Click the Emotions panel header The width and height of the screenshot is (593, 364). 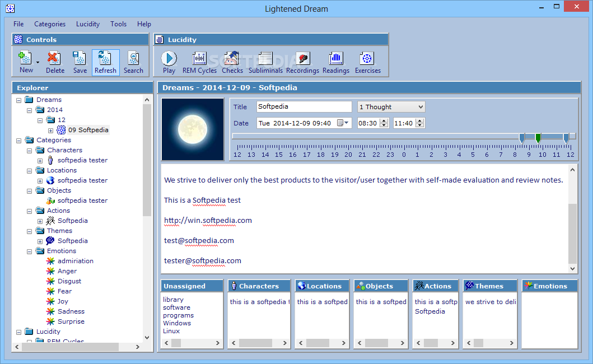point(550,286)
